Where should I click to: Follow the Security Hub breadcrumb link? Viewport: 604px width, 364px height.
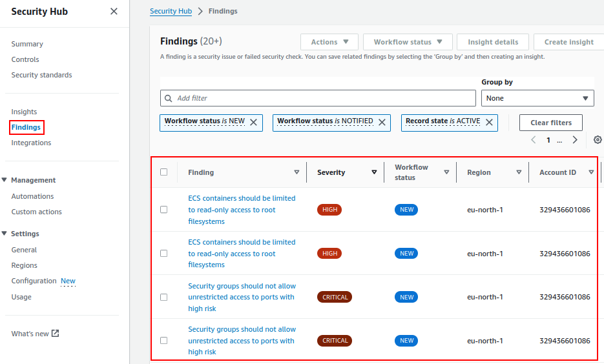click(x=171, y=11)
